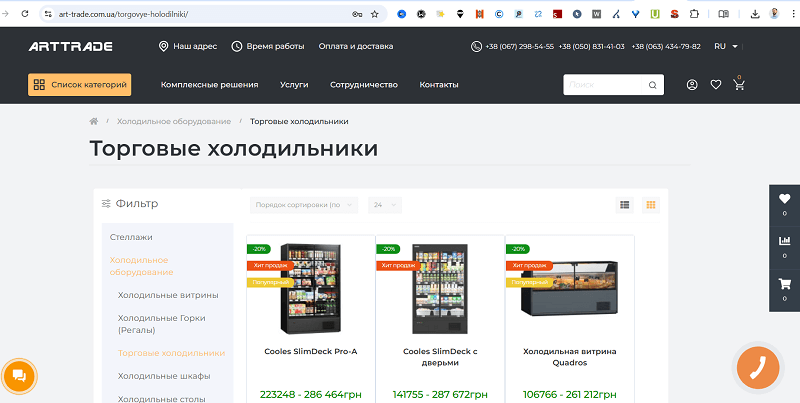Viewport: 800px width, 403px height.
Task: Open Список категорий menu button
Action: point(80,85)
